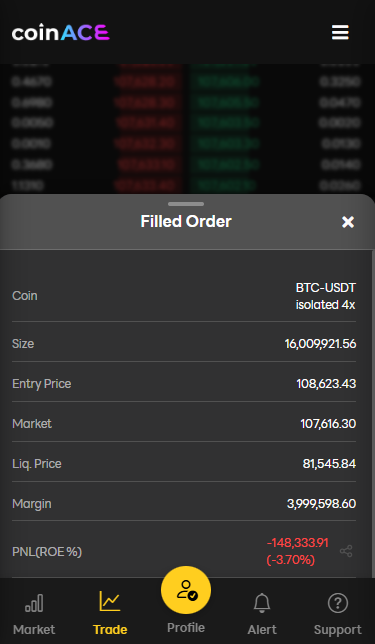Screen dimensions: 375x644
Task: Click the Liq. Price value 81,545.84
Action: point(329,464)
